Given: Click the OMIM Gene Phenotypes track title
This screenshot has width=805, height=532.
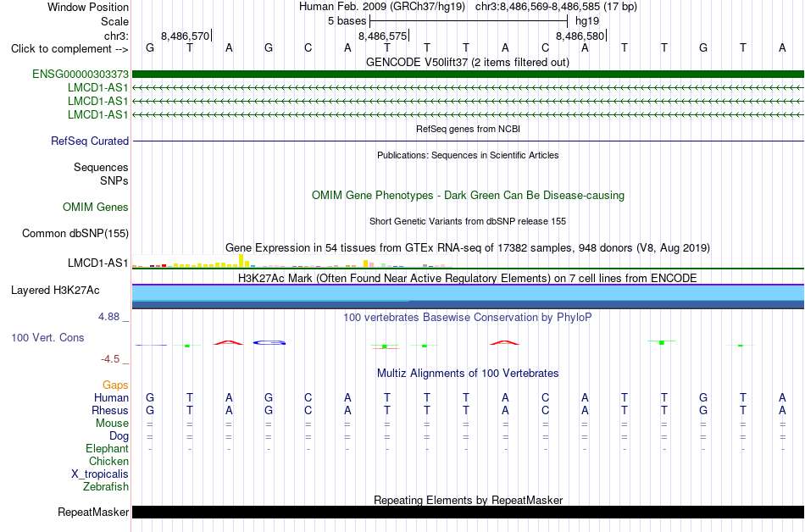Looking at the screenshot, I should (x=468, y=195).
